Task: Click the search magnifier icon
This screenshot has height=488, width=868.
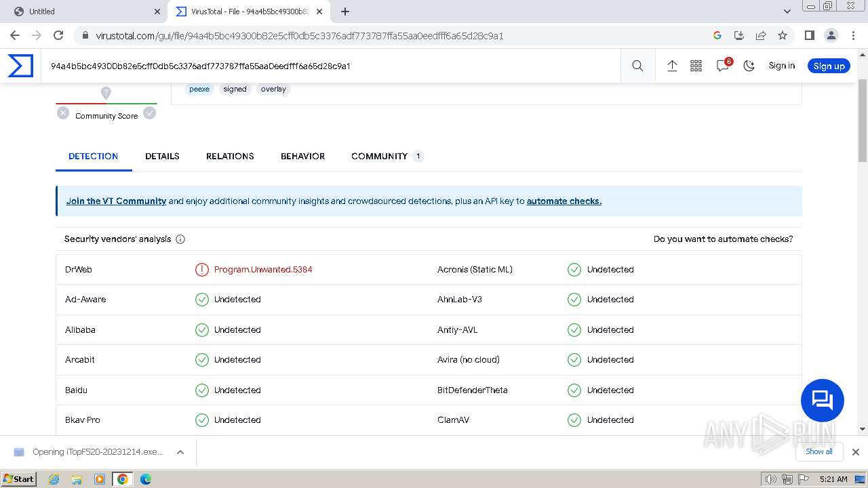Action: coord(637,66)
